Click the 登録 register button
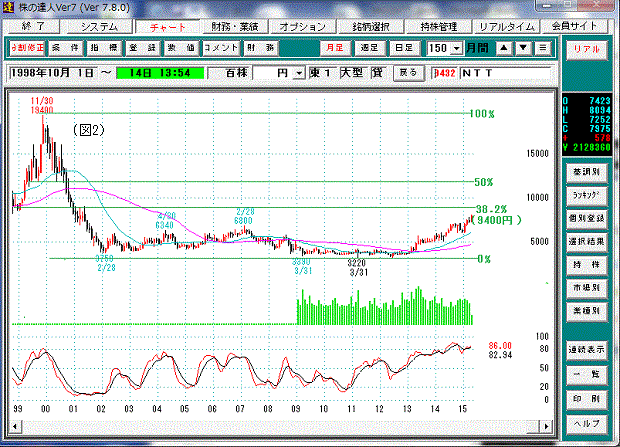The image size is (620, 447). (x=142, y=48)
